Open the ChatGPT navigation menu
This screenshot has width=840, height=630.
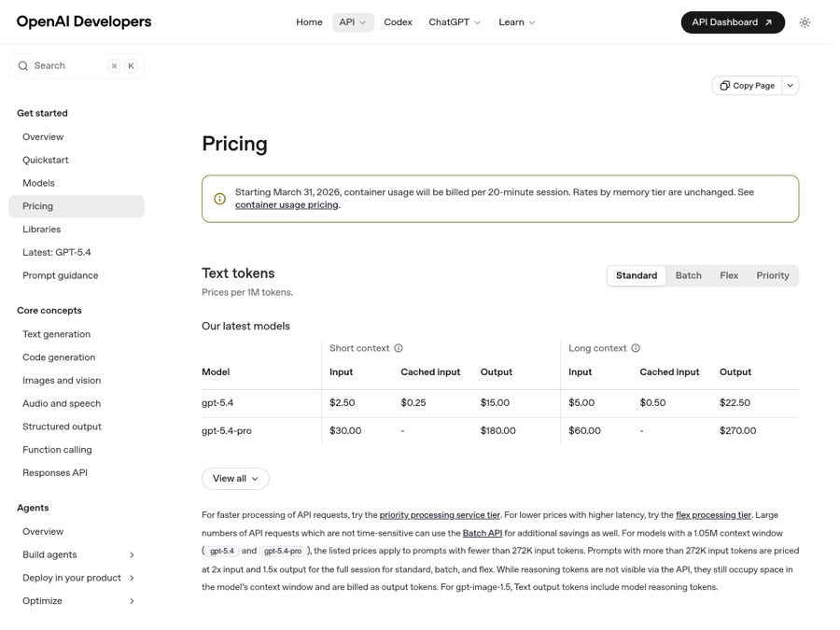(x=455, y=22)
